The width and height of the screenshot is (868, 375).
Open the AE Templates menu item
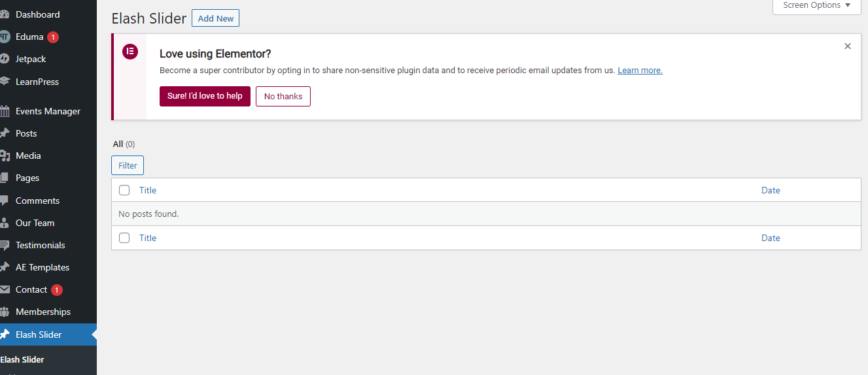(x=43, y=267)
